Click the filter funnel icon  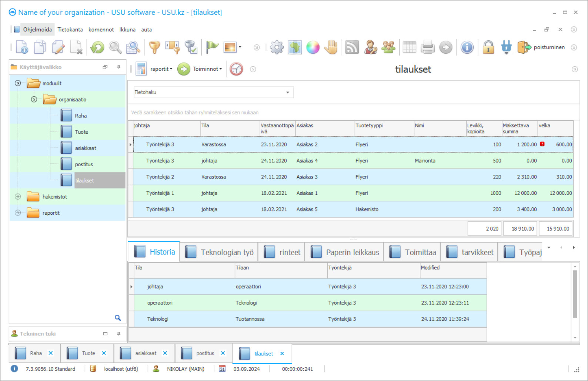[x=154, y=47]
